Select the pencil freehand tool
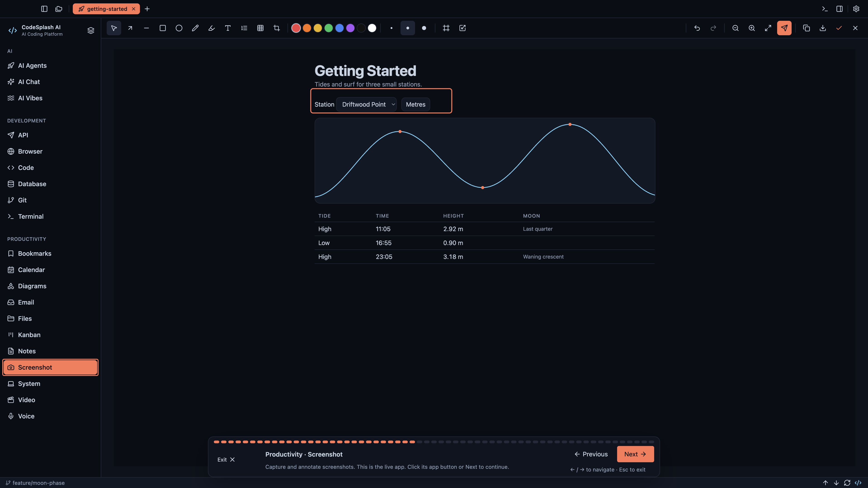Image resolution: width=868 pixels, height=488 pixels. click(195, 28)
